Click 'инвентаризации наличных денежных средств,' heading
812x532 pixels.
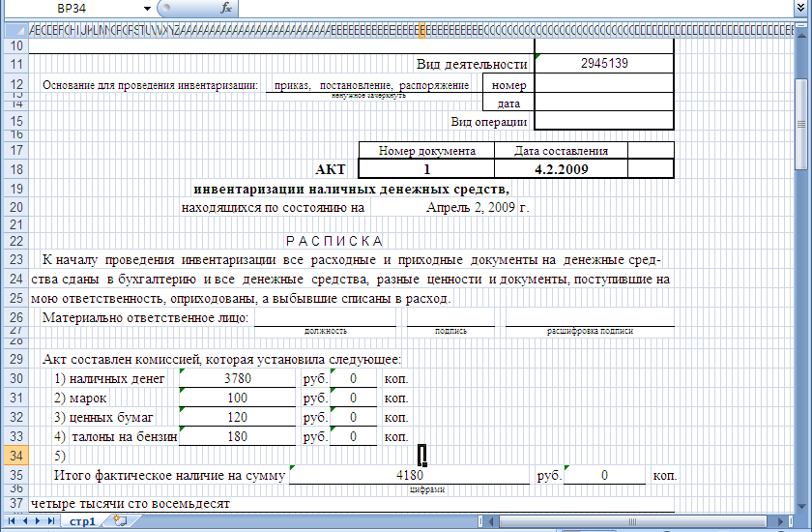(352, 189)
